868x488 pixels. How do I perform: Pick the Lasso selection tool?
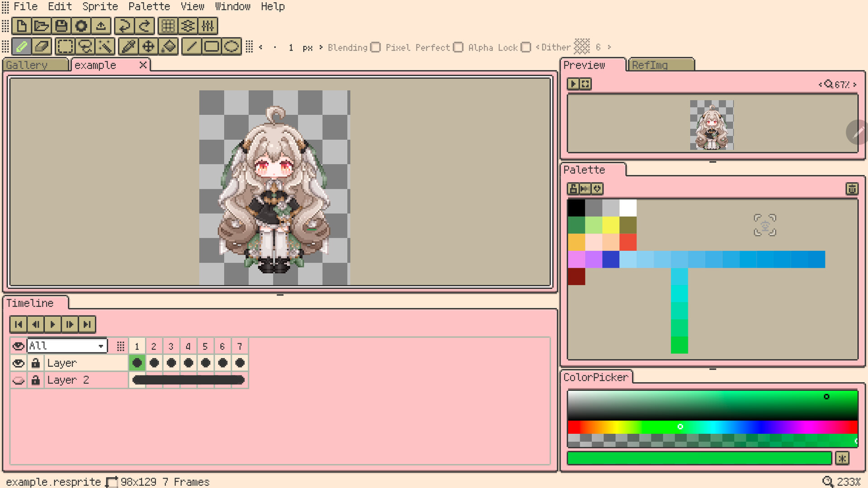(85, 46)
